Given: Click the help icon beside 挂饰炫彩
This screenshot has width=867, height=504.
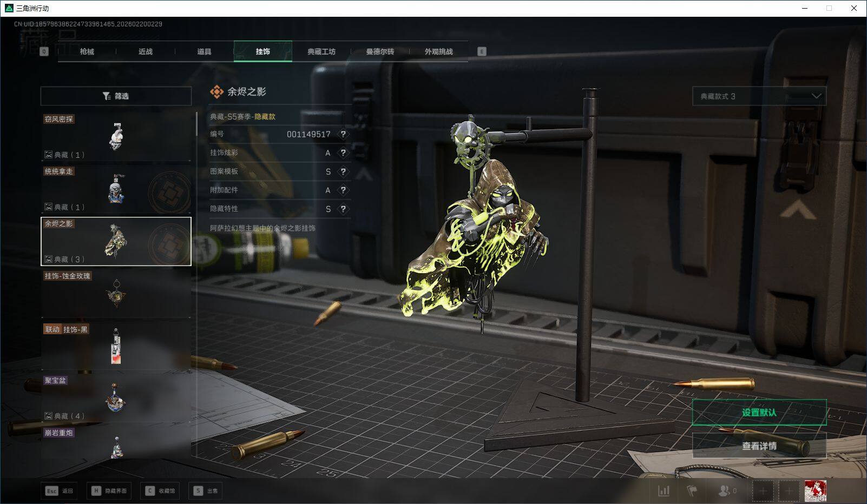Looking at the screenshot, I should [343, 153].
